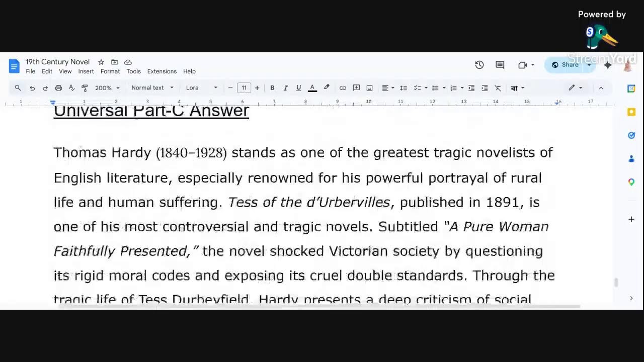This screenshot has width=644, height=362.
Task: Insert an image from the toolbar
Action: click(369, 88)
